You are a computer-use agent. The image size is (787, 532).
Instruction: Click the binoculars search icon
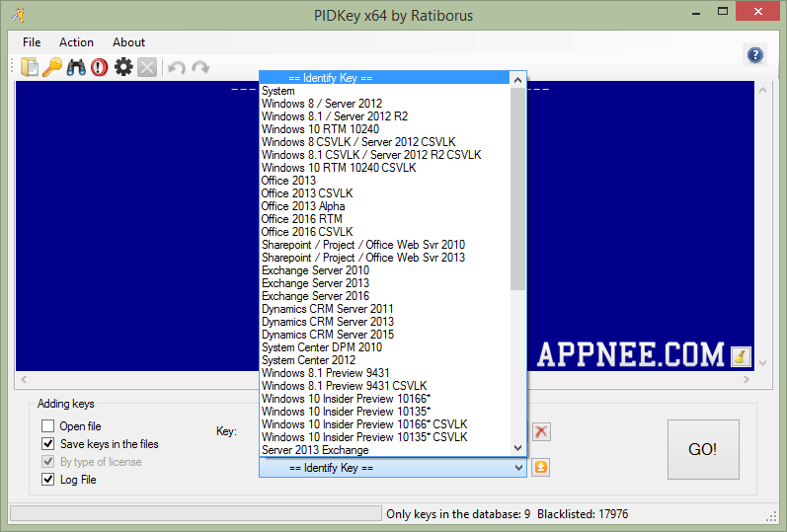(76, 67)
